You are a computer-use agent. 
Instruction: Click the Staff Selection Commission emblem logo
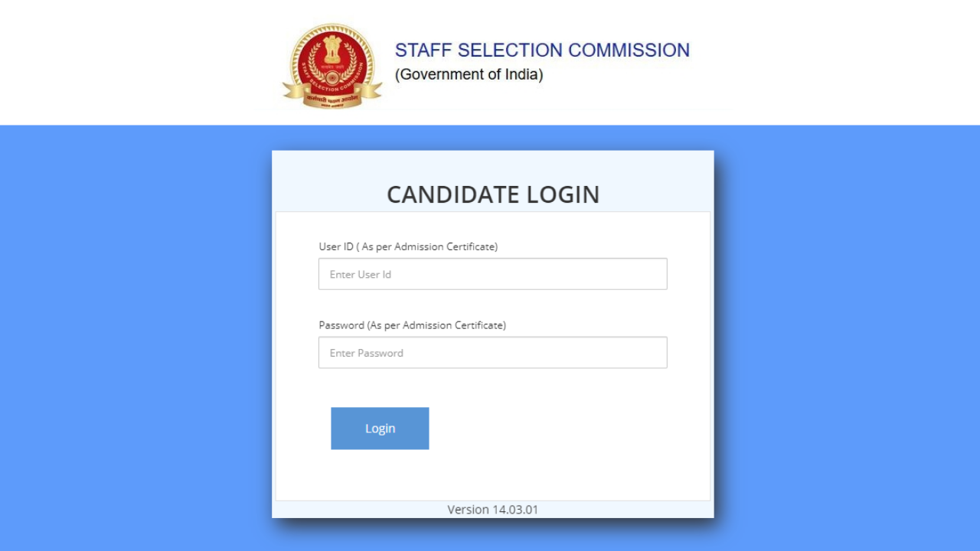[x=332, y=65]
